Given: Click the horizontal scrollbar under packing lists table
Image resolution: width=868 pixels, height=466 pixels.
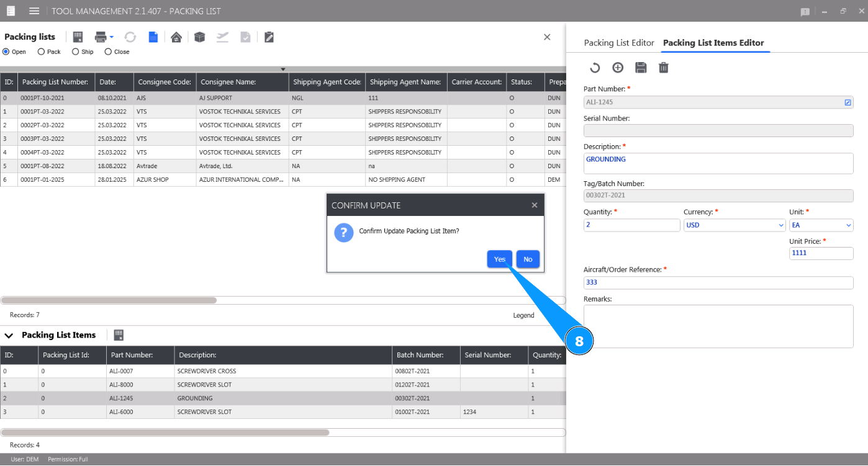Looking at the screenshot, I should pos(109,300).
